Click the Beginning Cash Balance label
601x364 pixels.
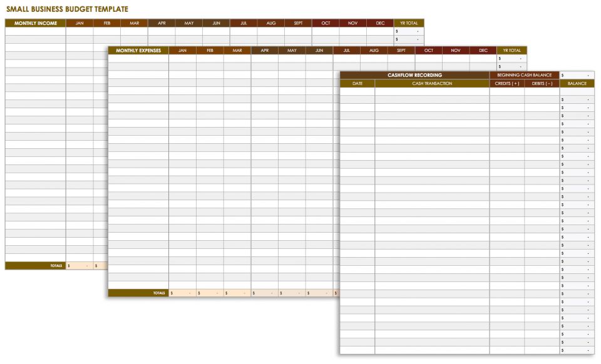(525, 75)
